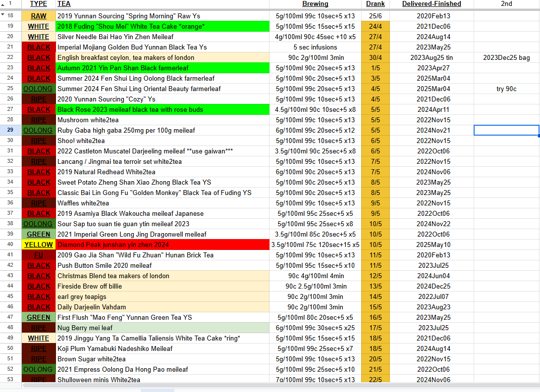Open the OOLONG link in row 25

pos(38,89)
